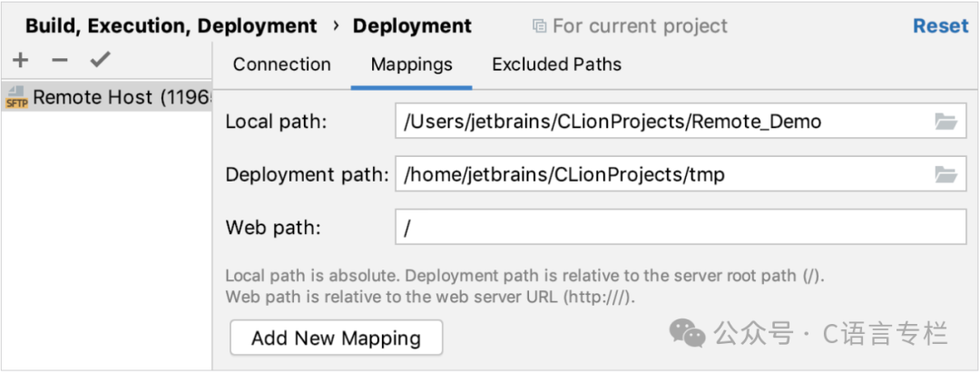Viewport: 980px width, 373px height.
Task: Open the Excluded Paths tab
Action: coord(557,64)
